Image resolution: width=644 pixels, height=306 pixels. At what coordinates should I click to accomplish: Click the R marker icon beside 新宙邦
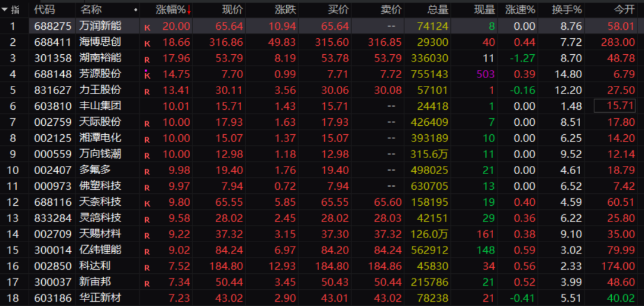coord(147,282)
